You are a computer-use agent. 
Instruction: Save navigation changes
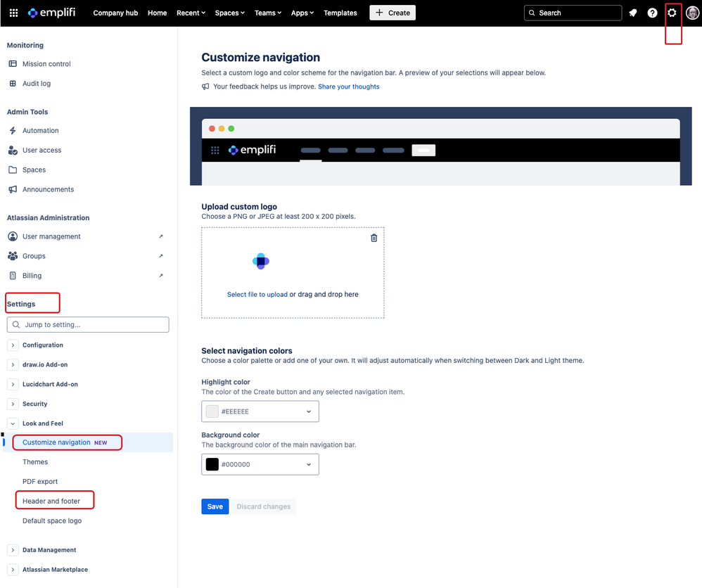[215, 507]
